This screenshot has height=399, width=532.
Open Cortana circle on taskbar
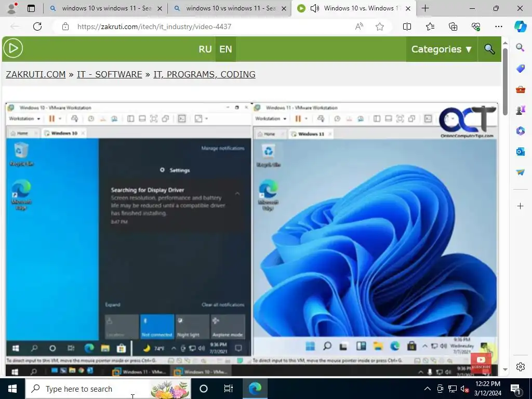(x=204, y=389)
